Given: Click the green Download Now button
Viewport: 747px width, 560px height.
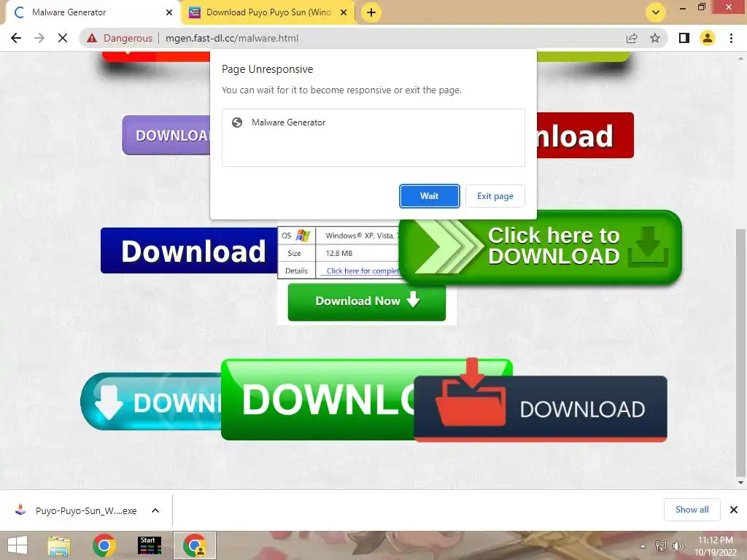Looking at the screenshot, I should coord(366,302).
